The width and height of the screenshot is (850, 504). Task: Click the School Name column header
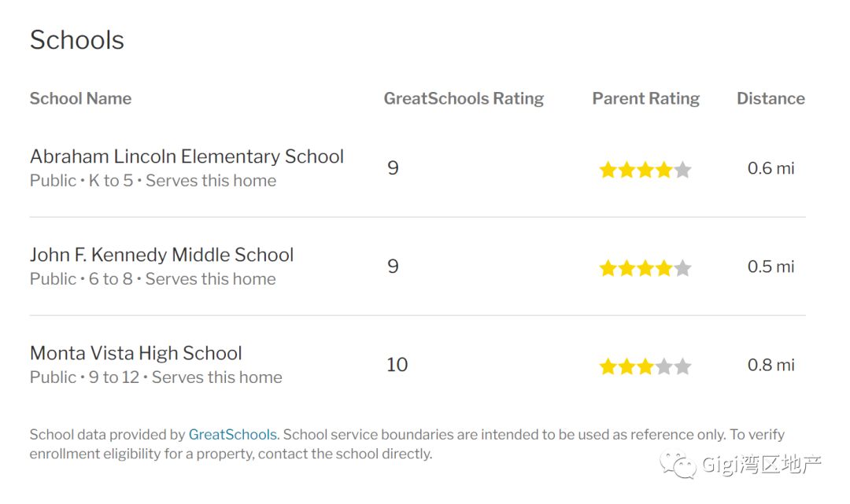click(x=80, y=98)
